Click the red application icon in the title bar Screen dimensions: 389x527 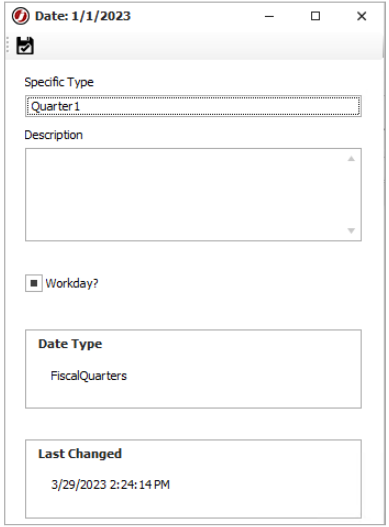coord(21,16)
